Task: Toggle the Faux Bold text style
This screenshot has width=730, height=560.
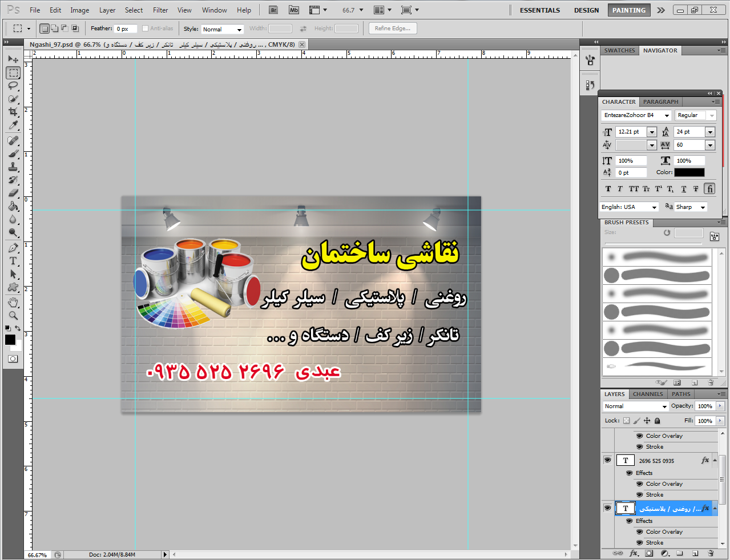Action: (x=608, y=189)
